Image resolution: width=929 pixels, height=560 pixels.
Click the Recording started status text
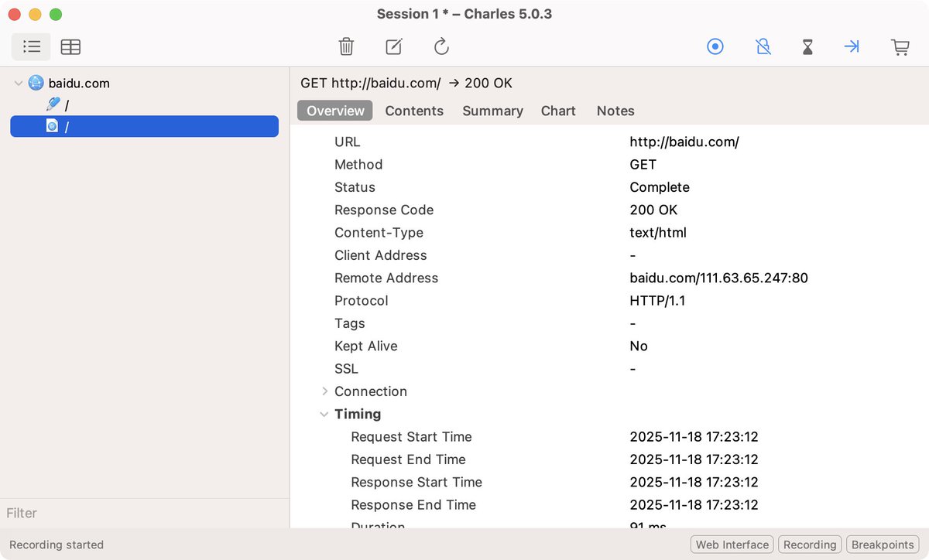[x=57, y=545]
